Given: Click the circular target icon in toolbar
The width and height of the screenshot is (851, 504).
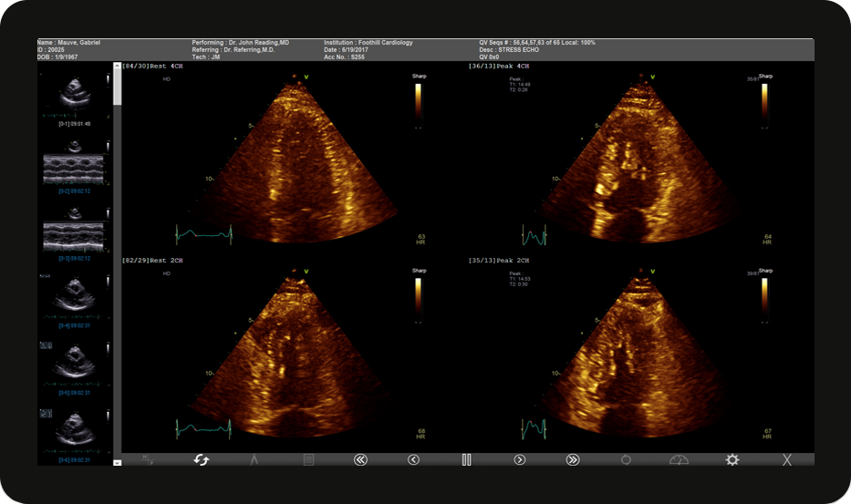Looking at the screenshot, I should coord(626,460).
